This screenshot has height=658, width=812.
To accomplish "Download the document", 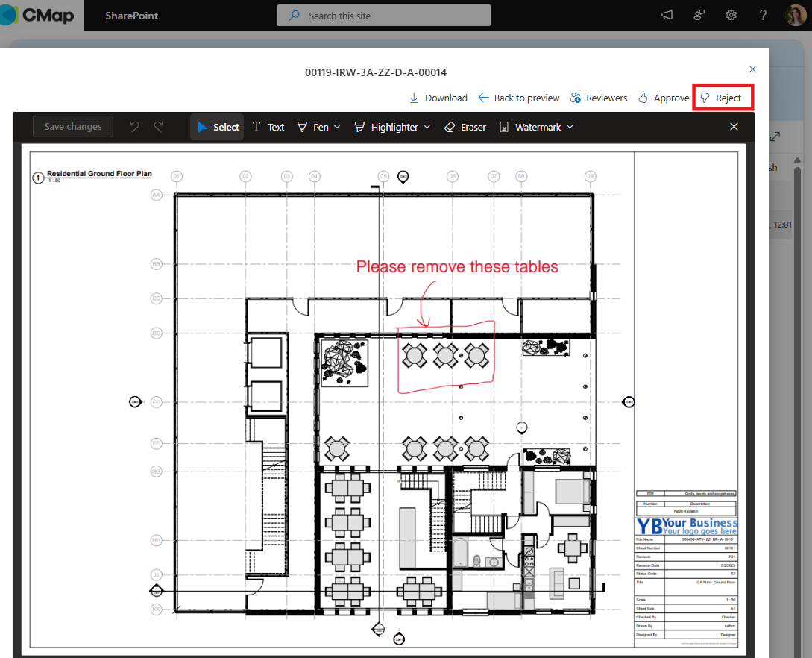I will pyautogui.click(x=438, y=98).
